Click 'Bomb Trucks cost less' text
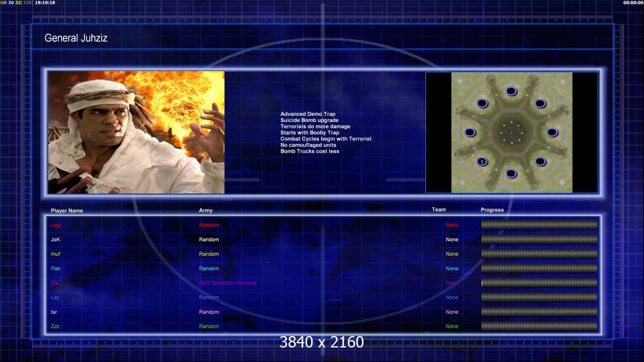Image resolution: width=644 pixels, height=362 pixels. [310, 151]
